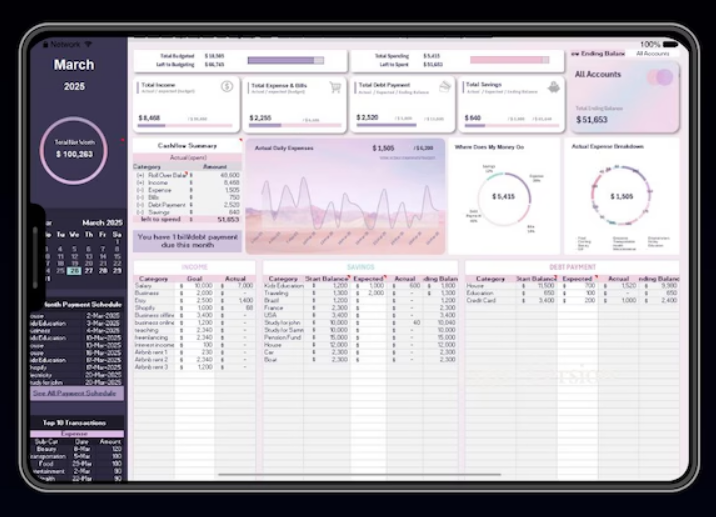Click the shopping cart icon on Total Expense & Bills card
This screenshot has height=517, width=716.
coord(336,87)
